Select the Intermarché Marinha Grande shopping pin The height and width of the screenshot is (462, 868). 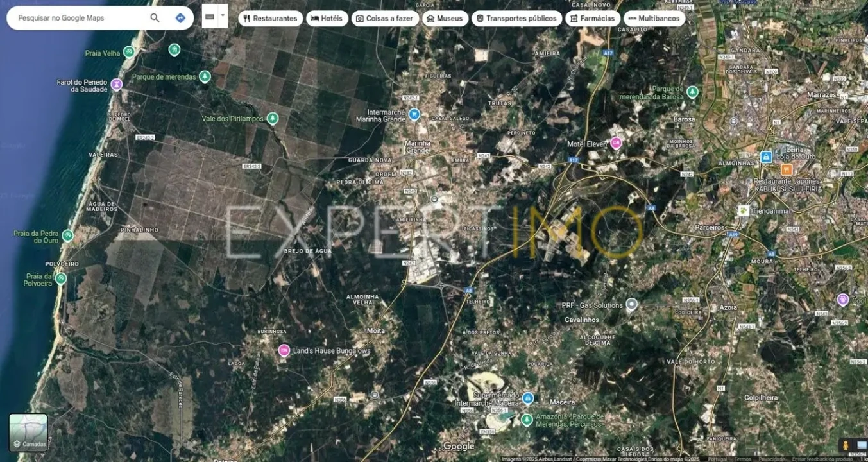[414, 115]
